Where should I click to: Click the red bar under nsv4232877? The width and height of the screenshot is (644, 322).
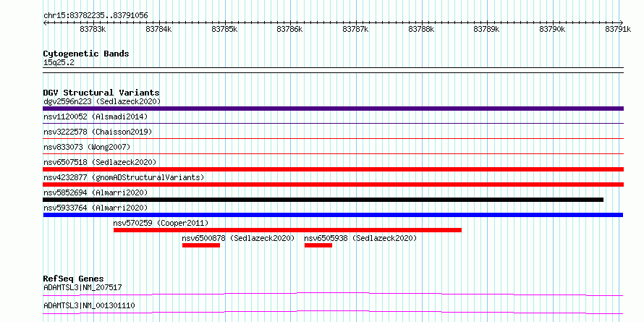[x=333, y=185]
